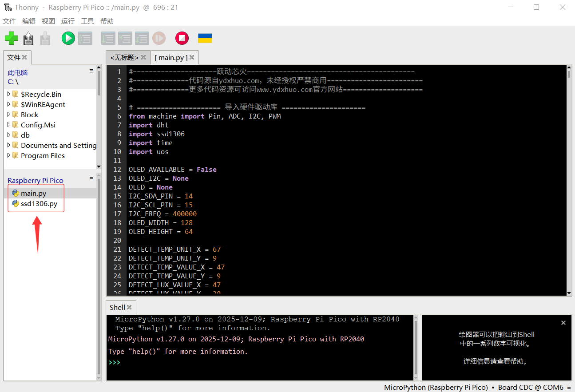The height and width of the screenshot is (392, 575).
Task: Expand the $WinREAgent folder
Action: coord(9,104)
